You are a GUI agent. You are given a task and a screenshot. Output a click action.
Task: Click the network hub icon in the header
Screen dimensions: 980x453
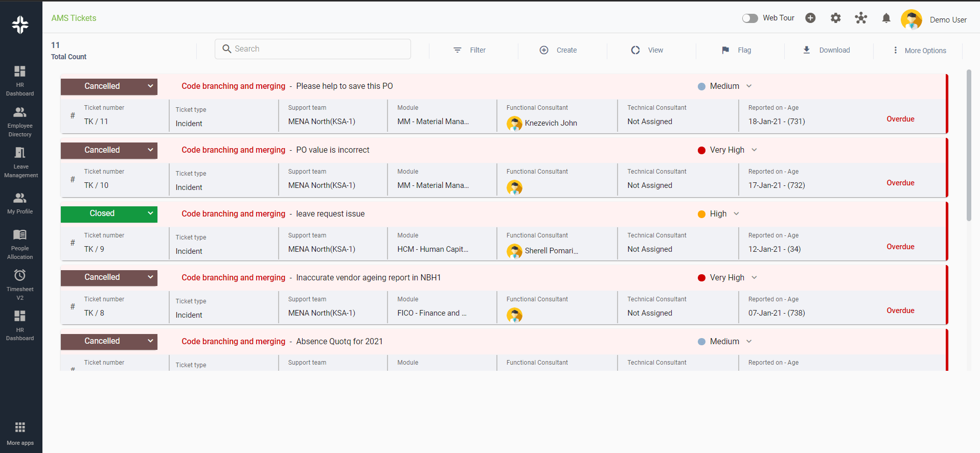[x=861, y=18]
